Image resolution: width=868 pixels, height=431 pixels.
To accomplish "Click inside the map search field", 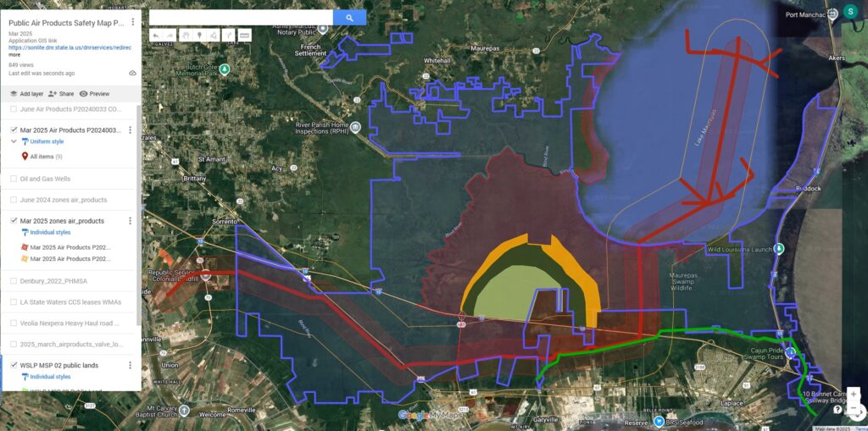I will 241,18.
